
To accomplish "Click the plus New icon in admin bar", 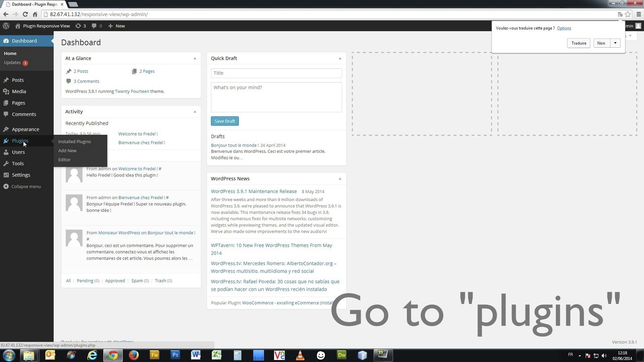I will pos(111,26).
